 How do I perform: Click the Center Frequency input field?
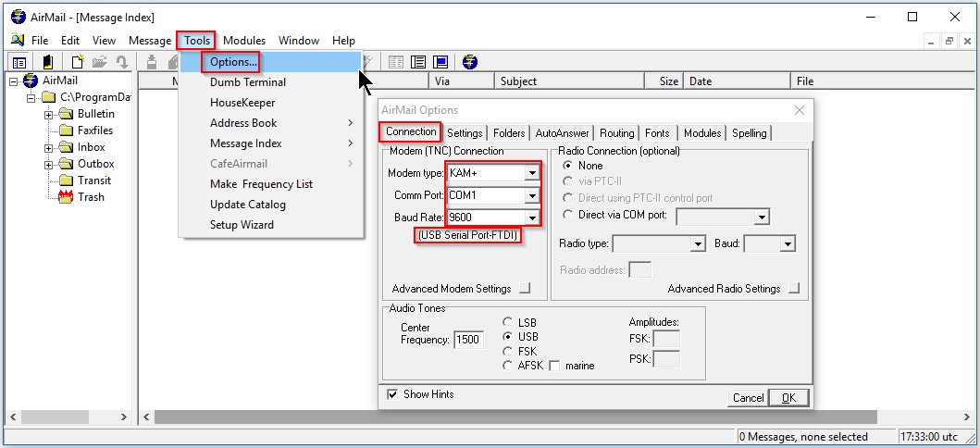click(x=468, y=340)
